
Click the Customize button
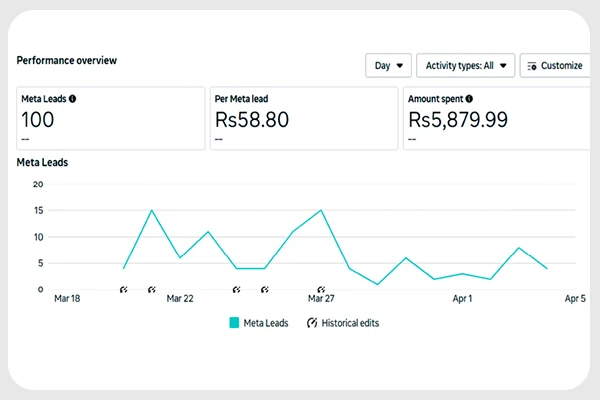pyautogui.click(x=555, y=65)
